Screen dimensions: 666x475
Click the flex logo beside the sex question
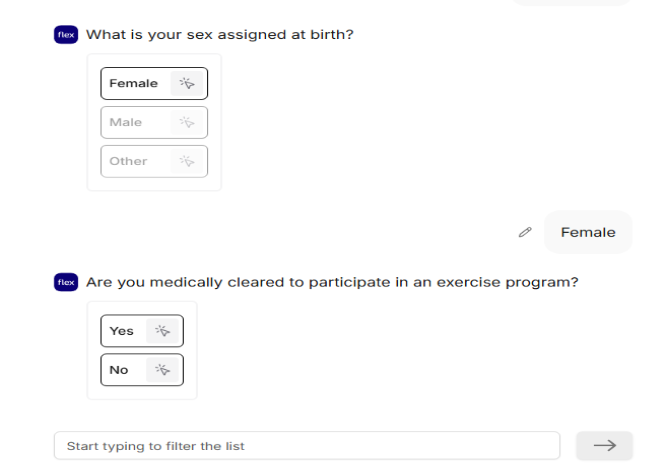pyautogui.click(x=66, y=35)
